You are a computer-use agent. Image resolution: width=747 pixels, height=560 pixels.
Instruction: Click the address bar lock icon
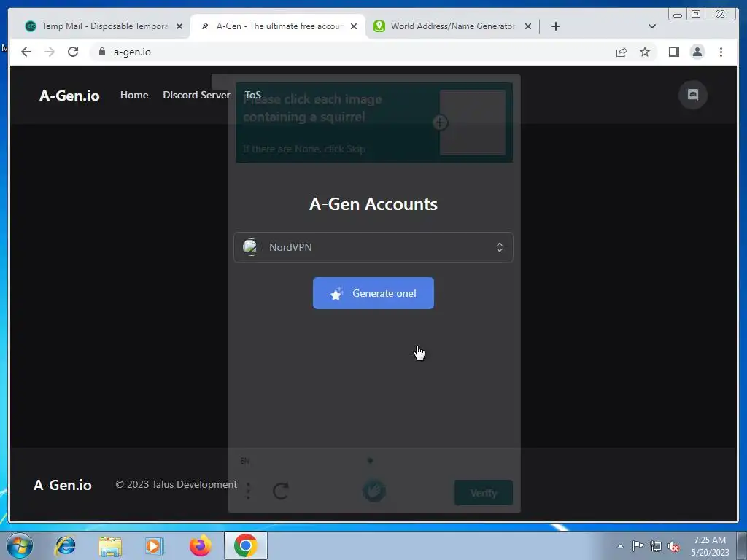[102, 52]
